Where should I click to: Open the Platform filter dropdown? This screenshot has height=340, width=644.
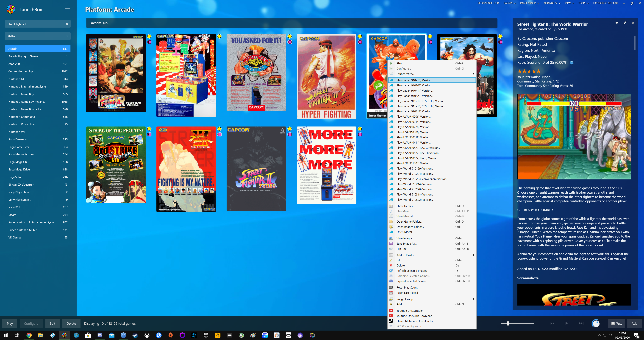click(38, 36)
